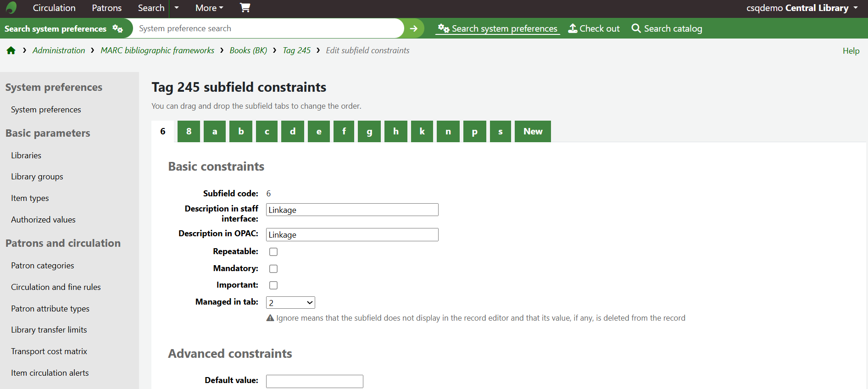The height and width of the screenshot is (389, 868).
Task: Open the csqdemo Central Library menu
Action: coord(802,8)
